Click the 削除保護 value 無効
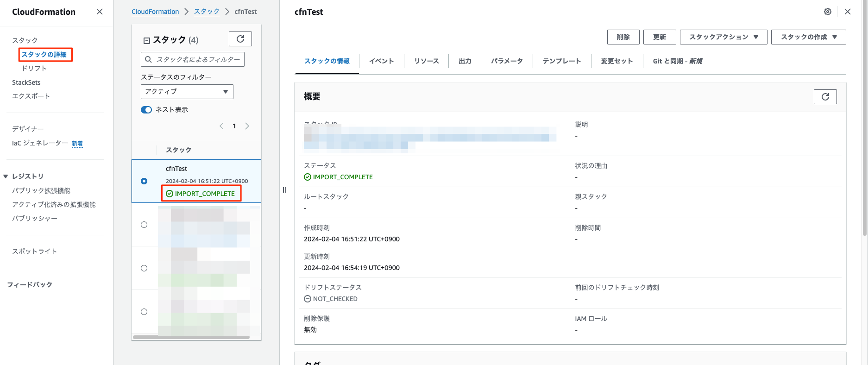The height and width of the screenshot is (365, 868). click(x=310, y=330)
